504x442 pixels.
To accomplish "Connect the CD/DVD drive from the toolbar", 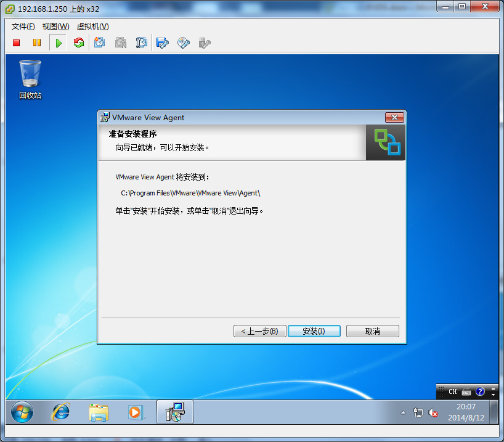I will [x=183, y=43].
